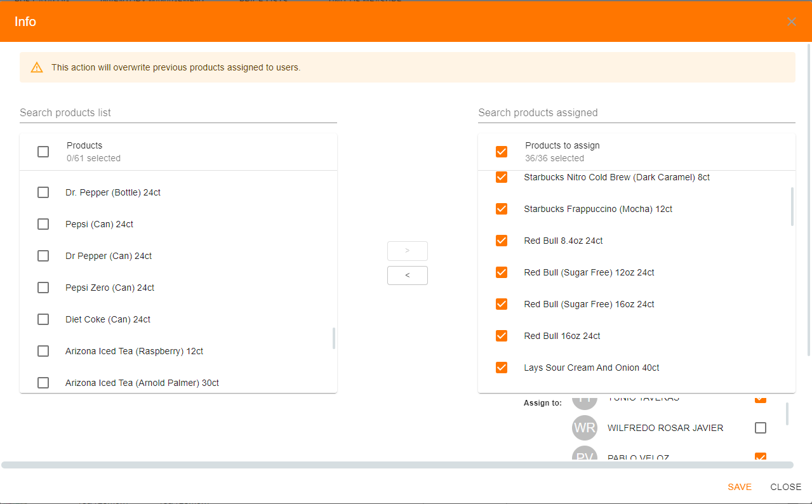Image resolution: width=812 pixels, height=504 pixels.
Task: Click the '0/61 selected' counter text
Action: pyautogui.click(x=93, y=158)
